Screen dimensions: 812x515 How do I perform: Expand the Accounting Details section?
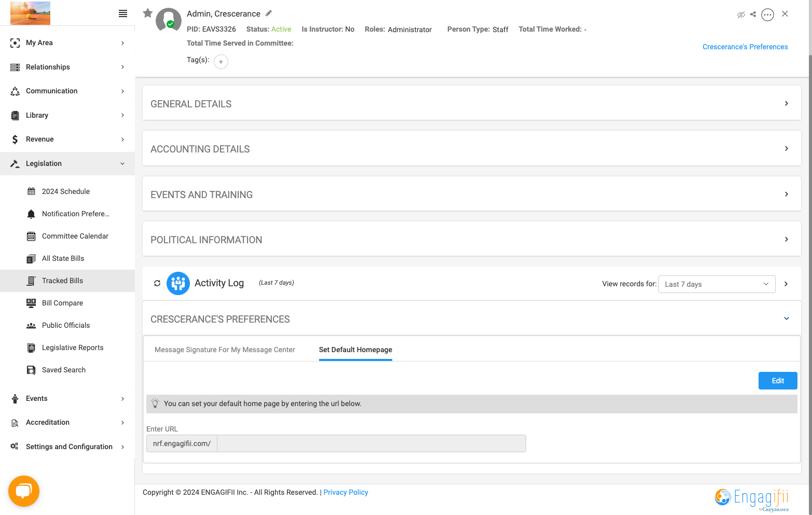472,148
